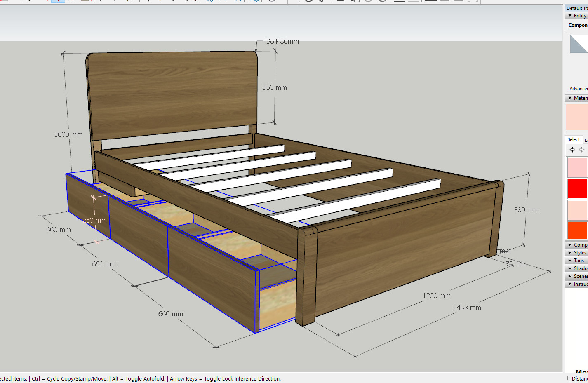
Task: Click the large current material preview
Action: [577, 117]
